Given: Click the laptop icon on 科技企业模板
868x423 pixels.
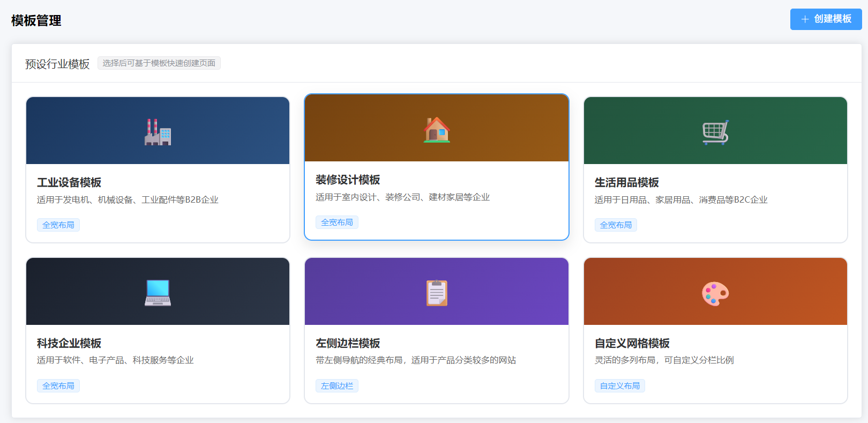Looking at the screenshot, I should tap(158, 293).
